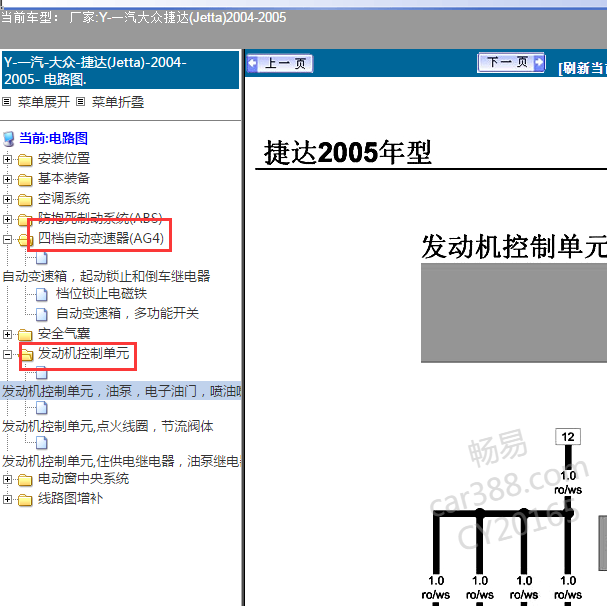Click the 上一页 previous page button
The image size is (607, 606).
tap(279, 63)
